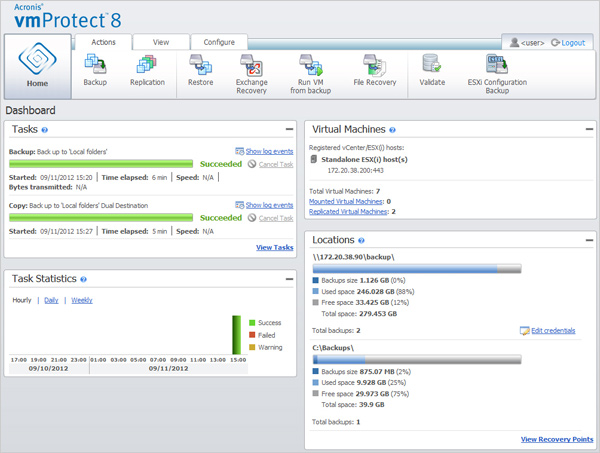Click log events icon for Backup task
The height and width of the screenshot is (453, 600).
point(240,151)
